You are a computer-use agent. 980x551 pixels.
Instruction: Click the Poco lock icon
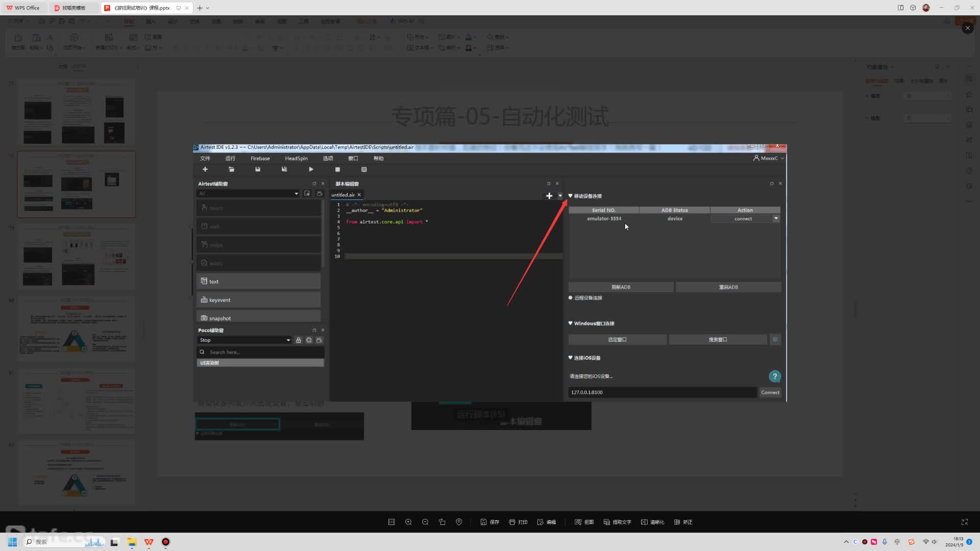pos(299,340)
